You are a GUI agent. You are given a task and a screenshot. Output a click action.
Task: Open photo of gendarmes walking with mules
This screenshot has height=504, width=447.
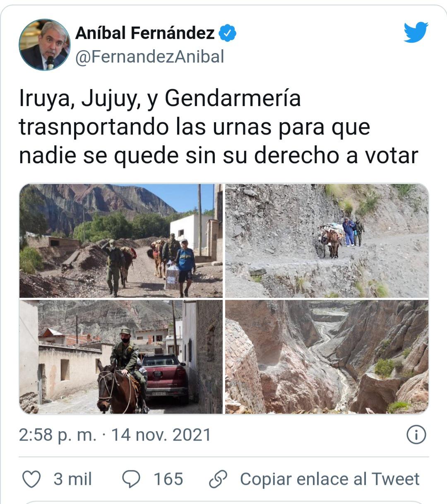point(121,241)
